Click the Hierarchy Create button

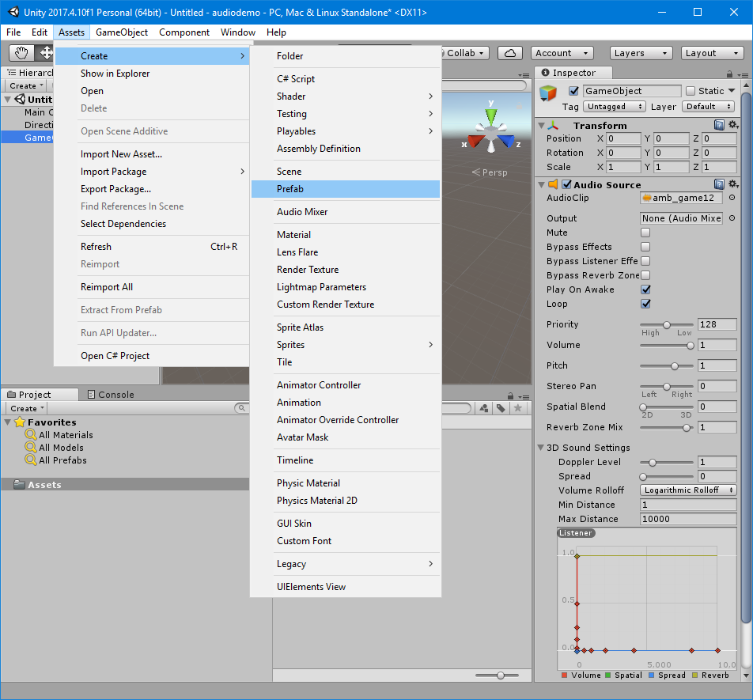point(26,85)
